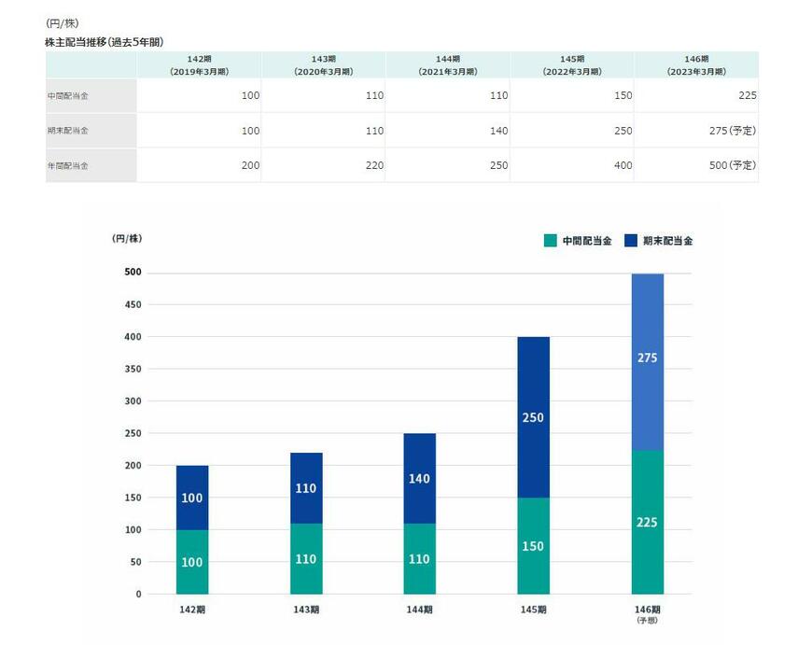Select the 225 segment of the 146期 bar
The width and height of the screenshot is (812, 645).
pyautogui.click(x=648, y=523)
